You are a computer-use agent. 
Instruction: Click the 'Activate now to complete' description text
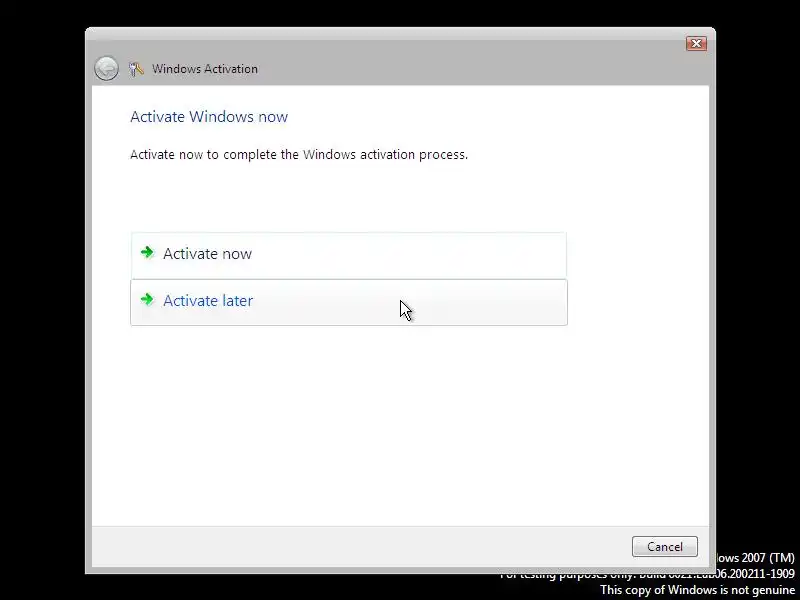pyautogui.click(x=299, y=155)
